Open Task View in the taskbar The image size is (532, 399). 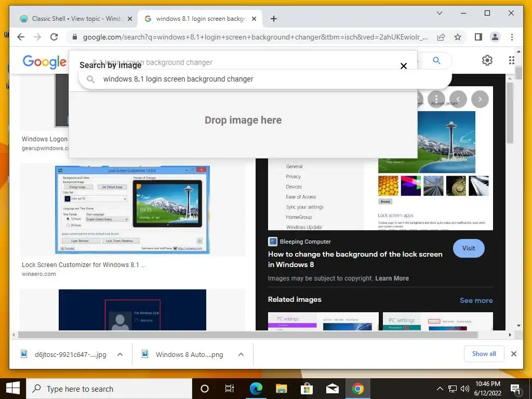click(x=230, y=389)
